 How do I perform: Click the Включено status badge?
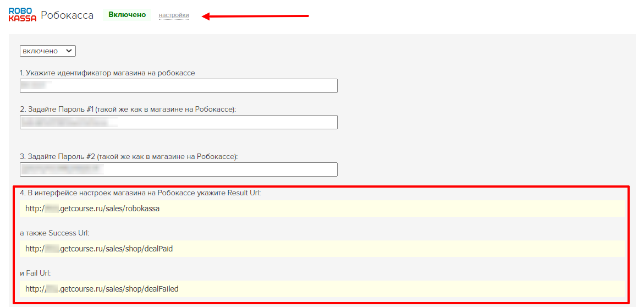click(x=127, y=15)
